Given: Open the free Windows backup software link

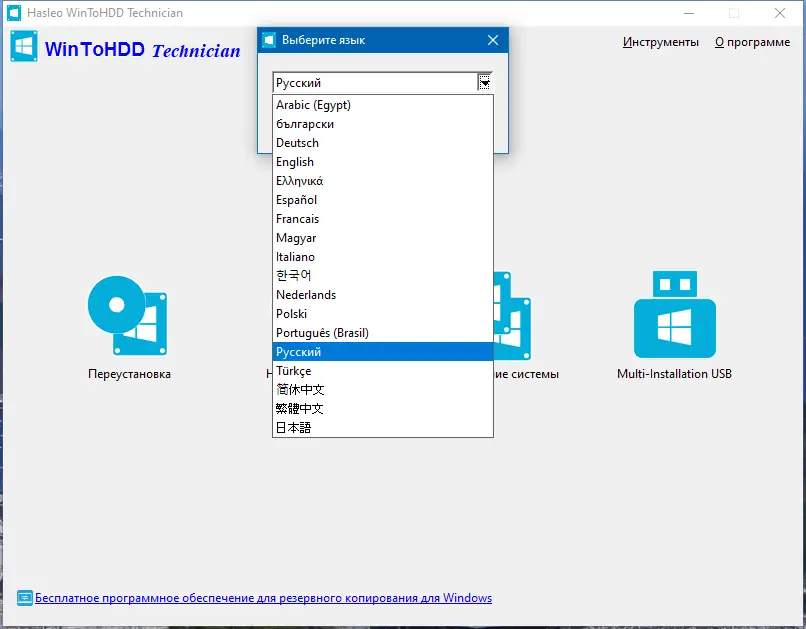Looking at the screenshot, I should pos(264,597).
